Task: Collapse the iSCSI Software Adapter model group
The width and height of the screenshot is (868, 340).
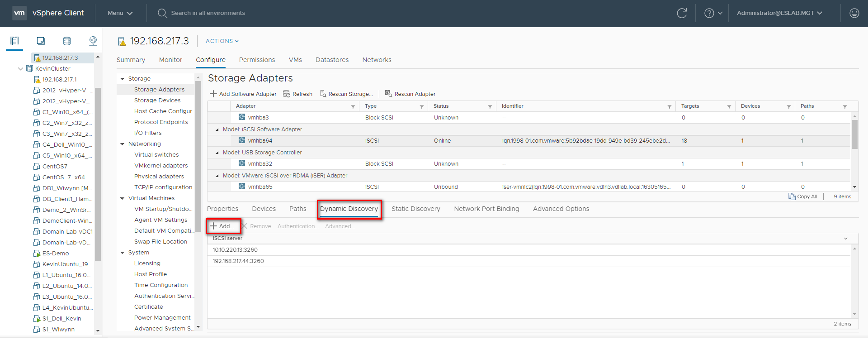Action: pyautogui.click(x=217, y=129)
